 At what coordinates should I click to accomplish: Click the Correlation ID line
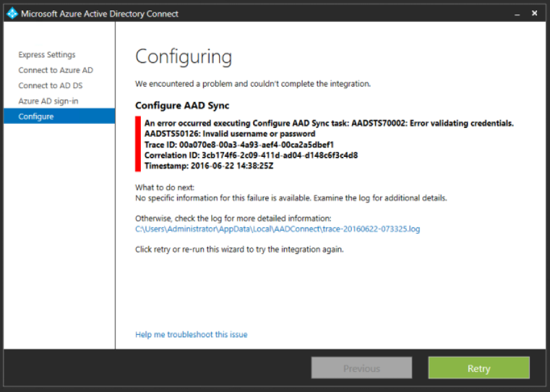coord(251,155)
